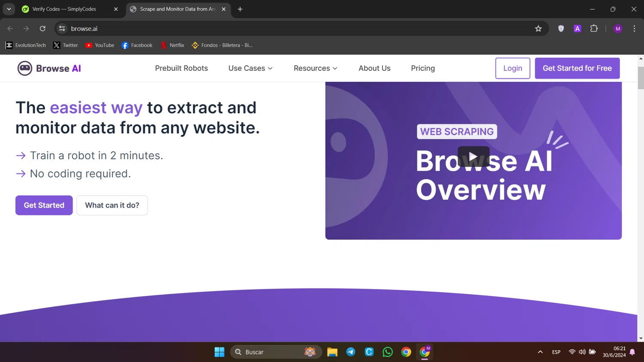644x362 pixels.
Task: Open a new browser tab
Action: [240, 9]
